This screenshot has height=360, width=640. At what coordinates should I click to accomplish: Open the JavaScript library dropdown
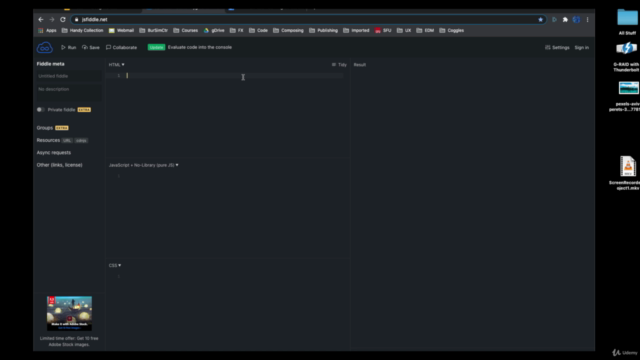coord(143,165)
